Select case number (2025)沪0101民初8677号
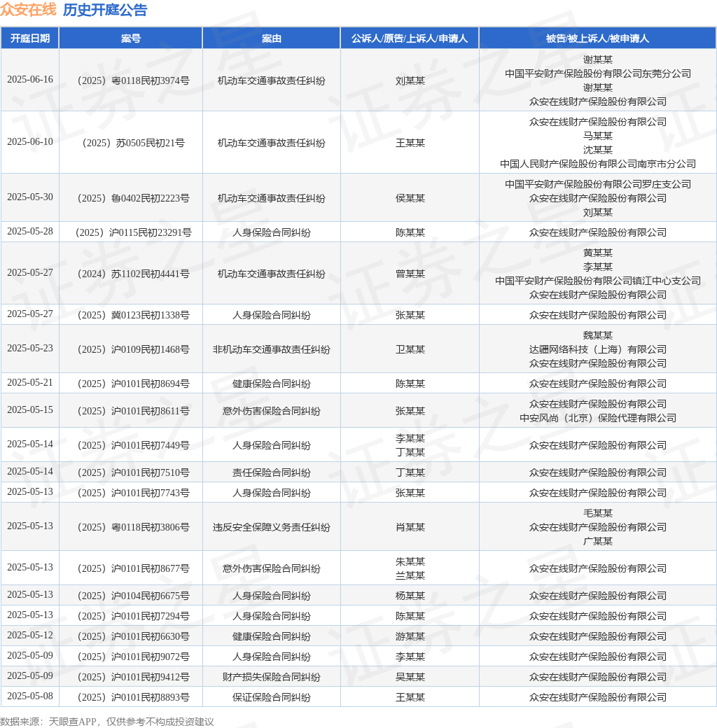The height and width of the screenshot is (728, 717). pos(133,568)
